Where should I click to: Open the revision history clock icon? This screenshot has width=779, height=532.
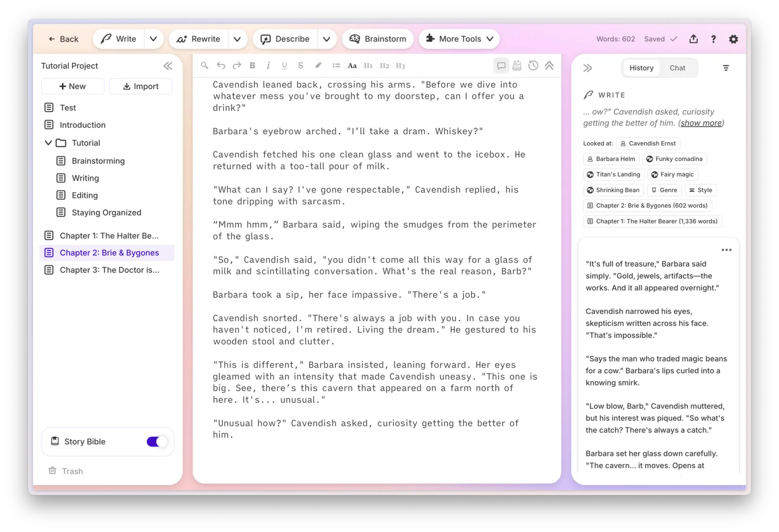(533, 66)
